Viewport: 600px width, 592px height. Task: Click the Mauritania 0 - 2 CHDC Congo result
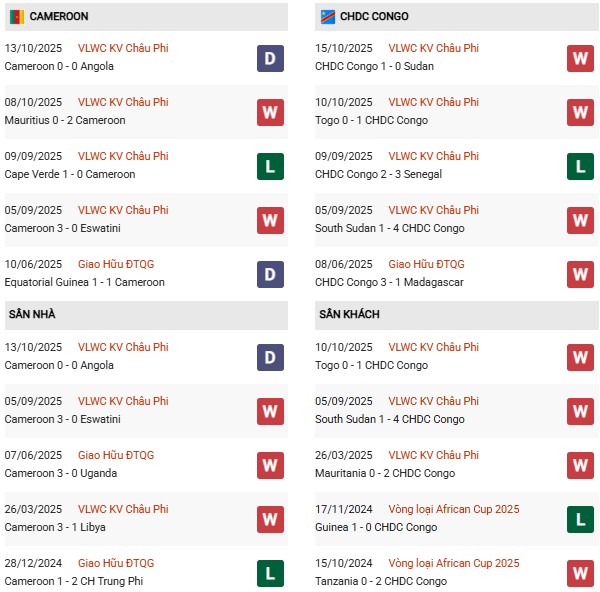pyautogui.click(x=385, y=473)
